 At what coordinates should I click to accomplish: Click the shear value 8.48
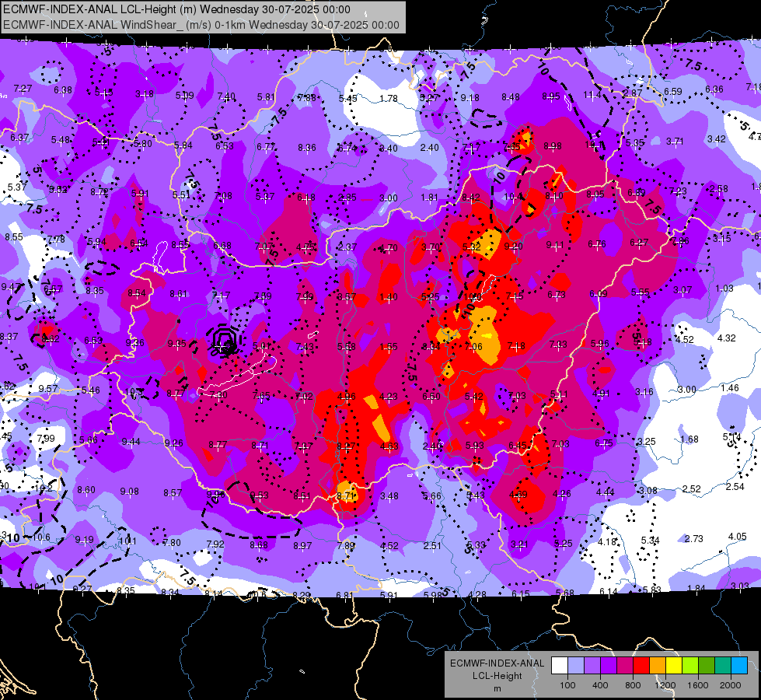[x=511, y=97]
